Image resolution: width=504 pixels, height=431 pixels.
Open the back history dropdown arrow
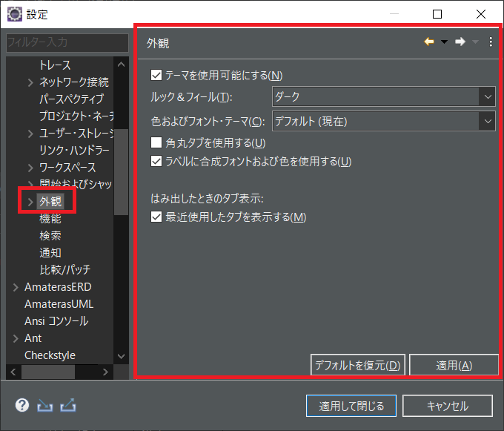(444, 42)
